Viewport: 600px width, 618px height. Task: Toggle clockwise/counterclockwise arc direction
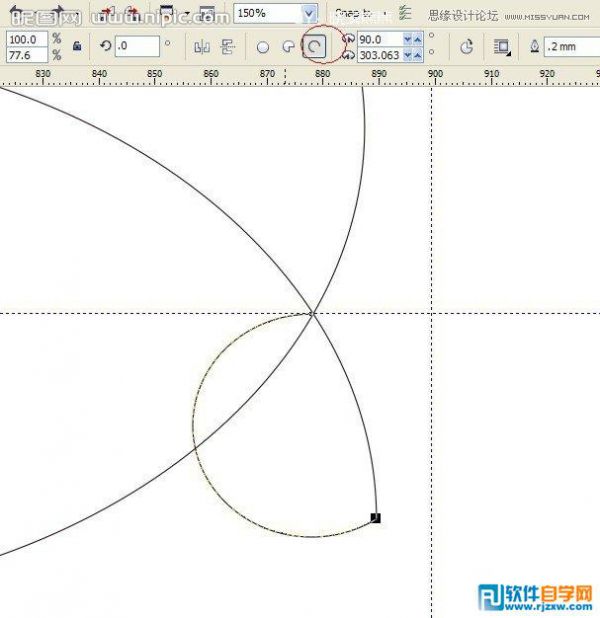coord(466,47)
